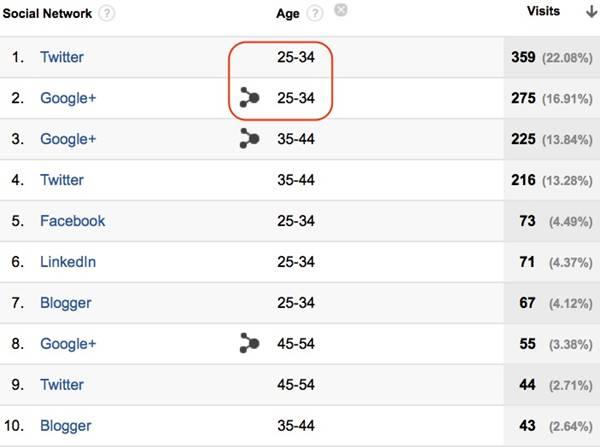The width and height of the screenshot is (600, 447).
Task: Open the LinkedIn link
Action: tap(68, 262)
